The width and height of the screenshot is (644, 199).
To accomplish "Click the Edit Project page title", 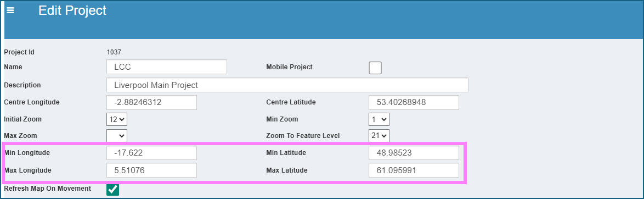I will pyautogui.click(x=72, y=10).
